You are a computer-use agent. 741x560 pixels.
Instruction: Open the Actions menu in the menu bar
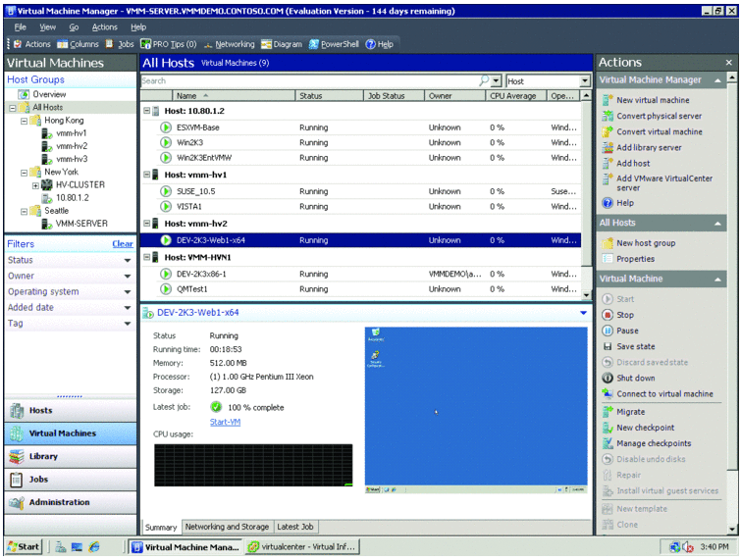[104, 26]
